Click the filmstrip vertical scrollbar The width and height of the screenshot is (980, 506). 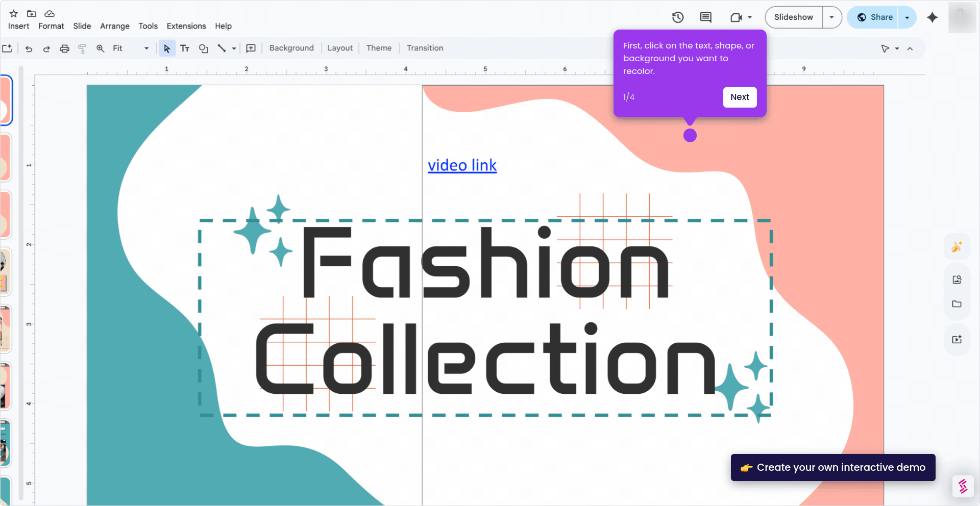[21, 283]
